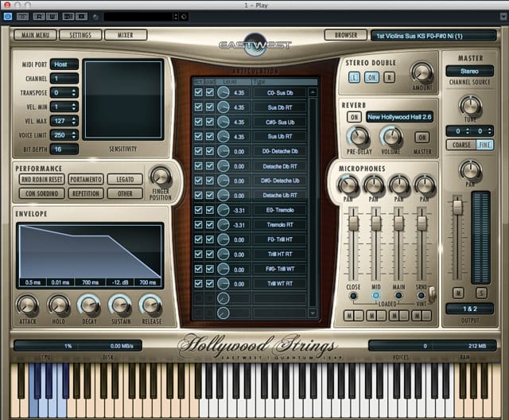The image size is (509, 420).
Task: Click the diamond preset icon in host toolbar
Action: pyautogui.click(x=184, y=17)
